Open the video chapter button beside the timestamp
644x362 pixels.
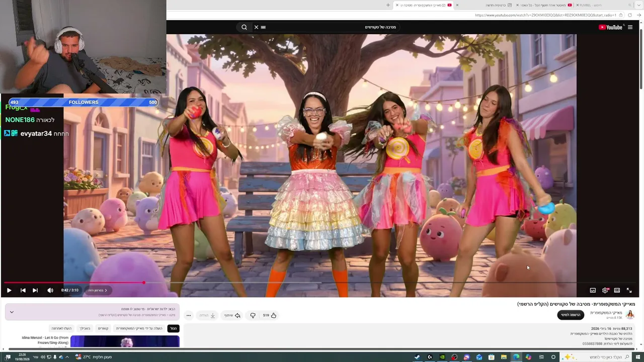tap(98, 290)
